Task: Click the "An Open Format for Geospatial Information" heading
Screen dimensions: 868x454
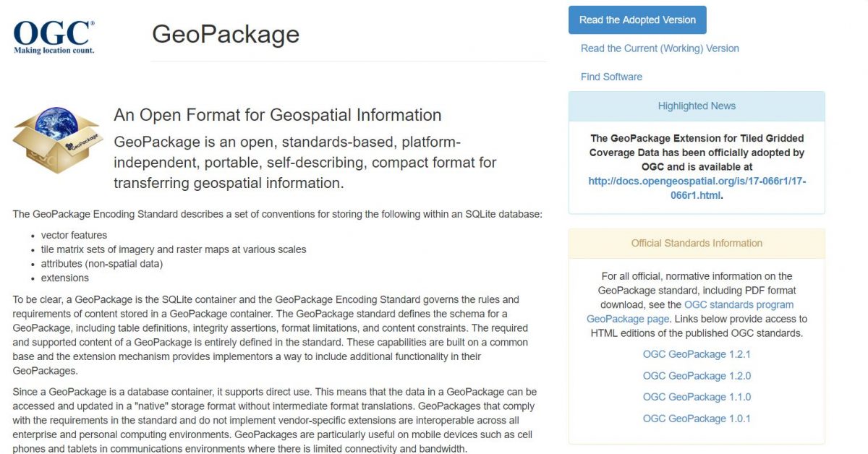Action: click(278, 115)
